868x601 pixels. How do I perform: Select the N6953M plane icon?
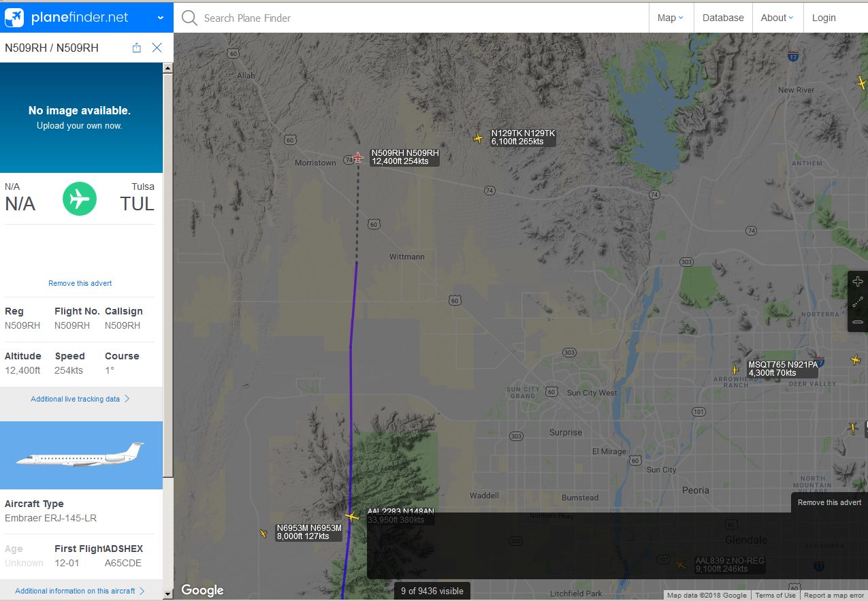click(x=263, y=534)
